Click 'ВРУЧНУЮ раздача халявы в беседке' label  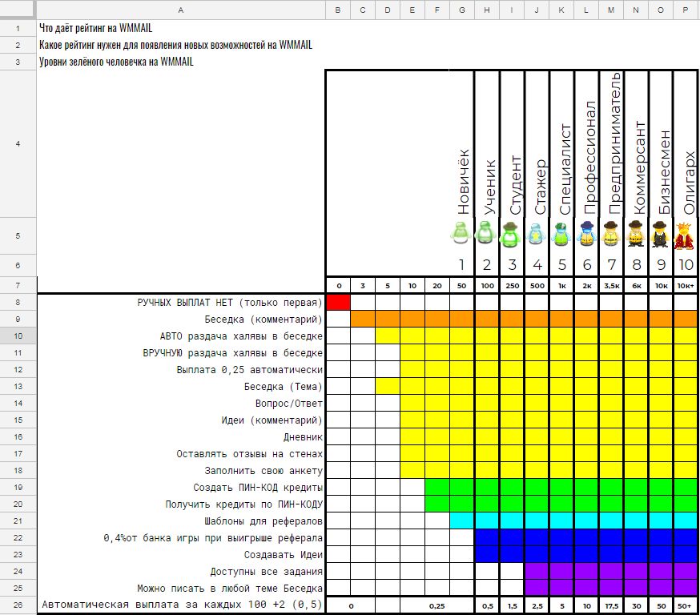tap(232, 353)
